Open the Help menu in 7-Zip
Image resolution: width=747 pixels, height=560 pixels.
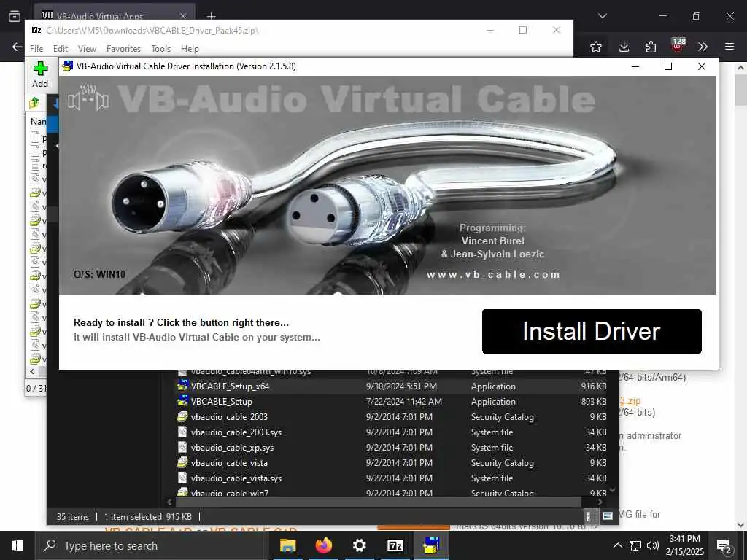190,49
